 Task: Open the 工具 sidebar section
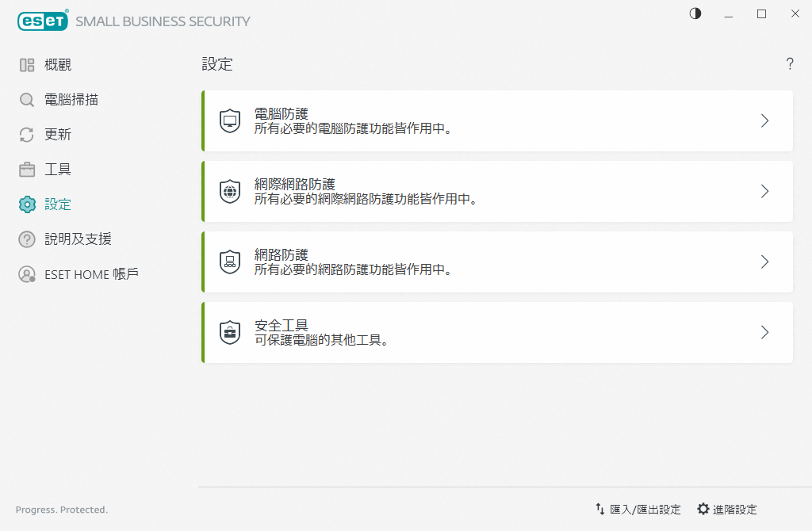coord(58,170)
